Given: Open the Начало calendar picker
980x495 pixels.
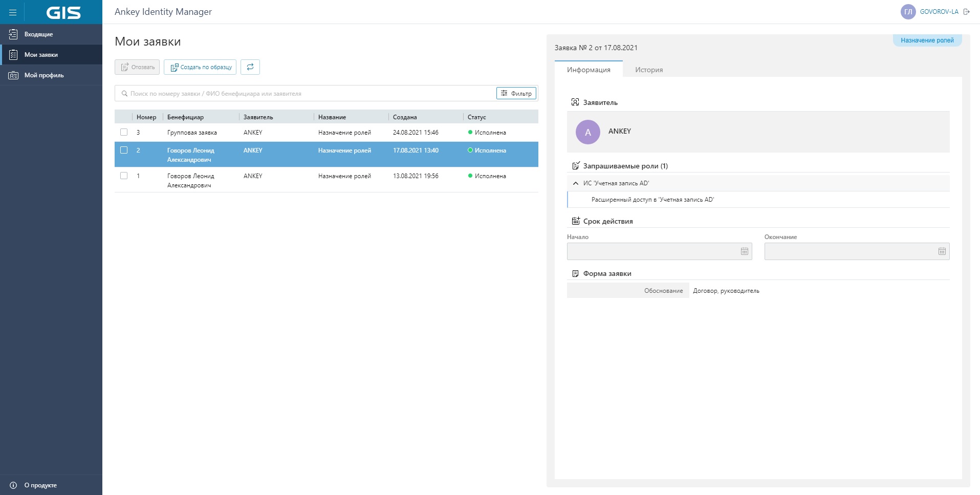Looking at the screenshot, I should click(x=745, y=251).
